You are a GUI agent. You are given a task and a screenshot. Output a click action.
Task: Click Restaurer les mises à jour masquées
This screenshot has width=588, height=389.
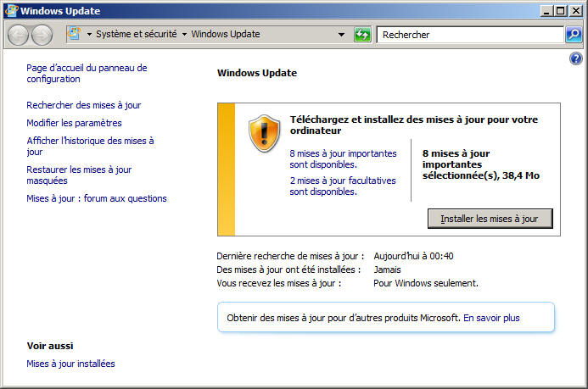[79, 175]
